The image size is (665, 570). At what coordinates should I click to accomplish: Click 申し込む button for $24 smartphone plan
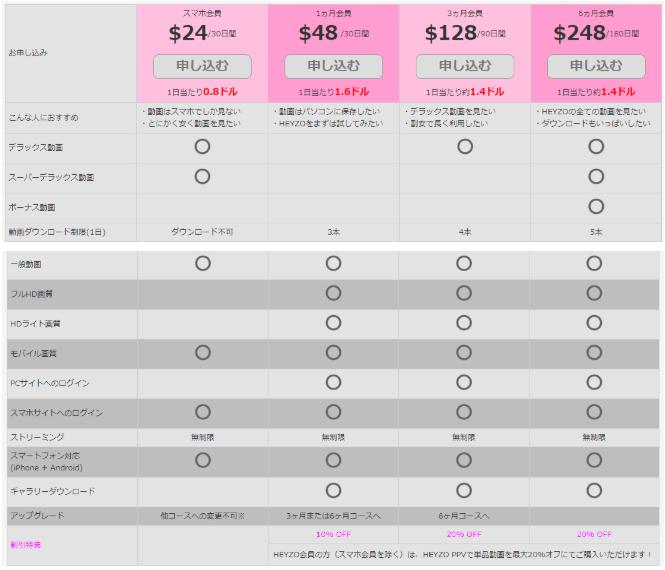pyautogui.click(x=202, y=66)
